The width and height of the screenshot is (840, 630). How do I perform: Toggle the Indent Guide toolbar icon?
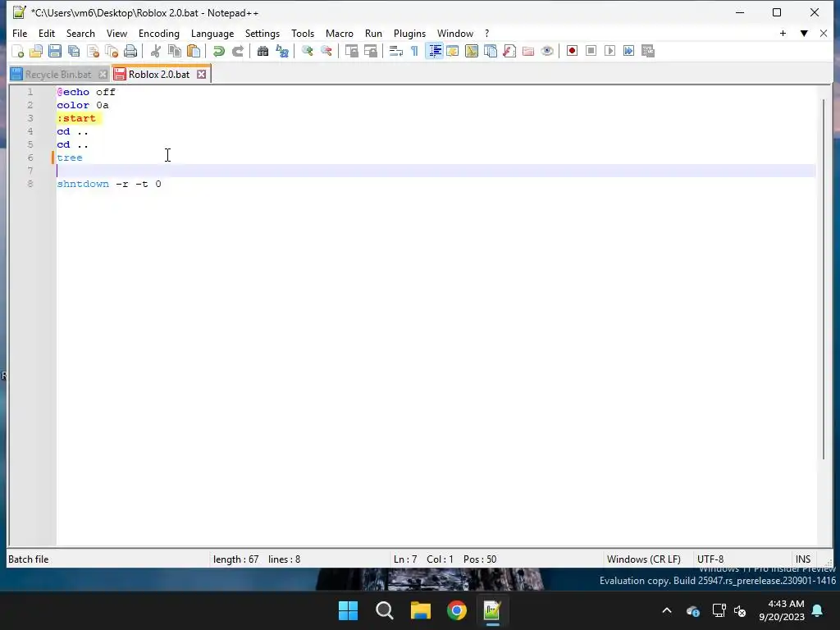[x=435, y=51]
